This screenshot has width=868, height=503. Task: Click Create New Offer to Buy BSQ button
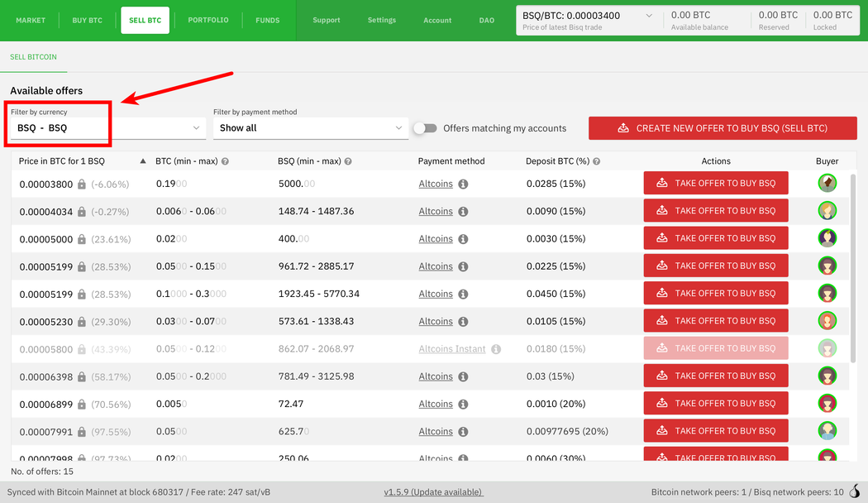pos(723,128)
